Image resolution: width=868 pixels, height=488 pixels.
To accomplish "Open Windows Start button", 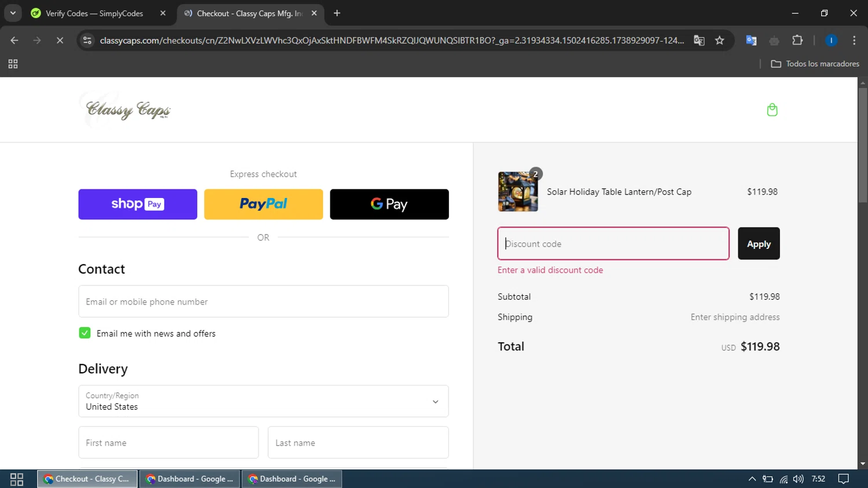I will tap(17, 479).
